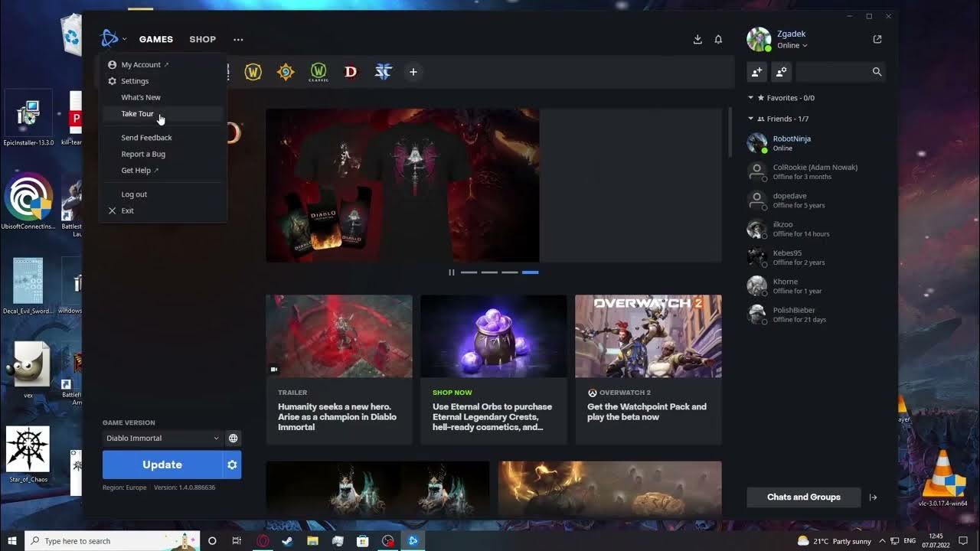Open Opera browser in the taskbar
This screenshot has height=551, width=980.
(x=263, y=541)
